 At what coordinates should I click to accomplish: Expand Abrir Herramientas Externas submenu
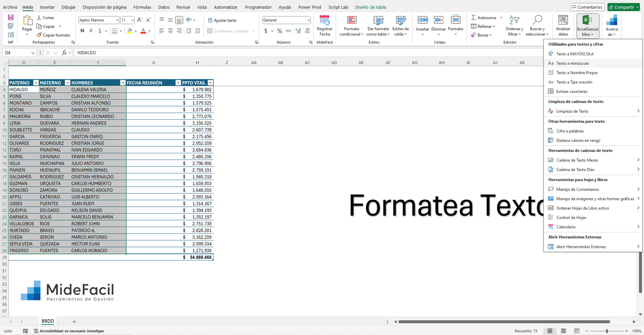point(593,246)
